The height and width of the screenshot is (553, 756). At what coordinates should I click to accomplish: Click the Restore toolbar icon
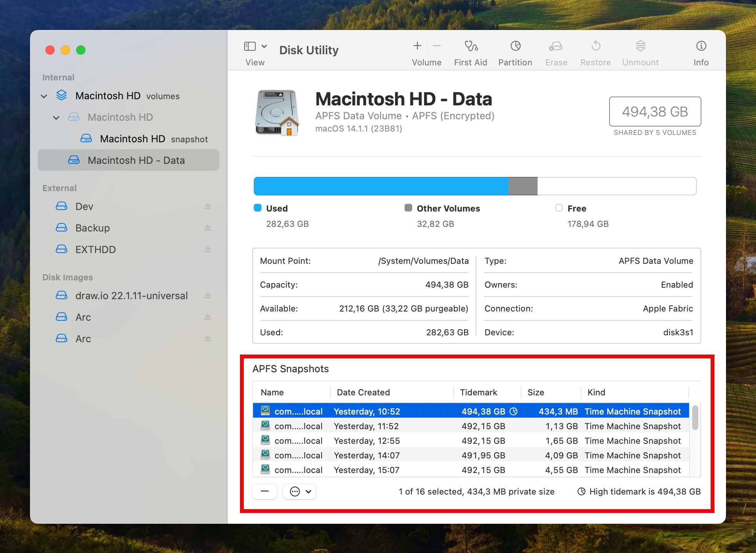pyautogui.click(x=596, y=46)
